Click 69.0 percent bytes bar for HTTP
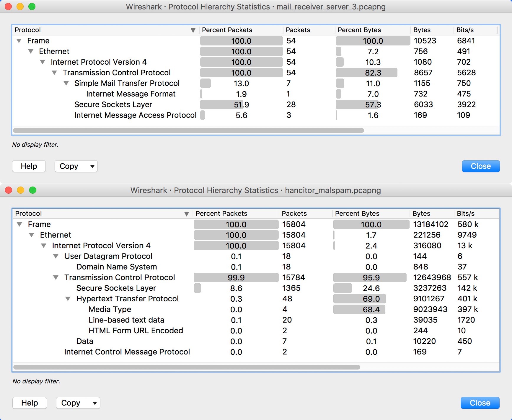 (x=360, y=299)
